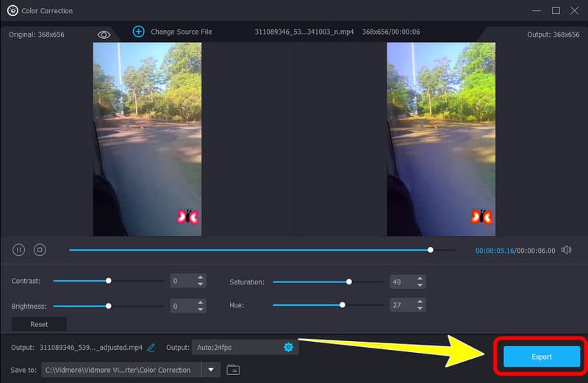Decrease Saturation value with down arrow
Screen dimensions: 588x383
pyautogui.click(x=420, y=285)
